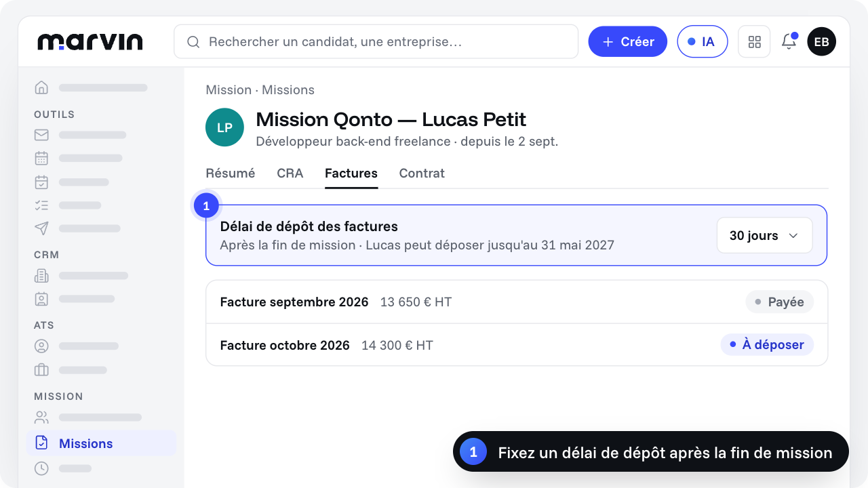Switch to the Résumé tab

coord(231,173)
